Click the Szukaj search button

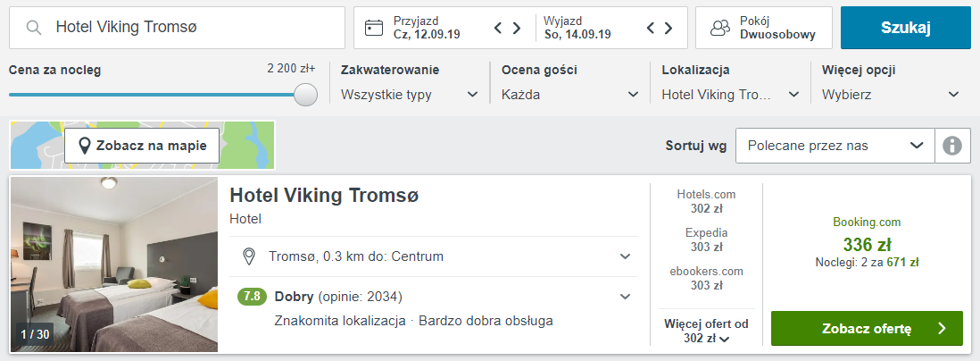[x=905, y=28]
